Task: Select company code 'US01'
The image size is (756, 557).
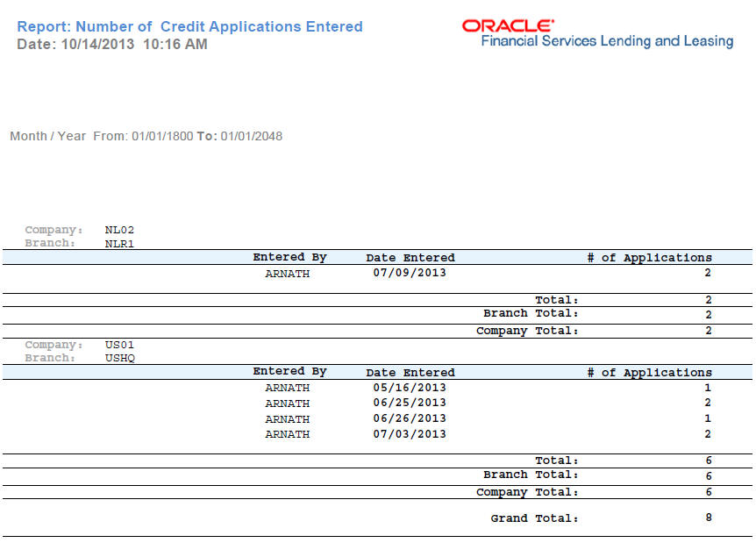Action: coord(119,345)
